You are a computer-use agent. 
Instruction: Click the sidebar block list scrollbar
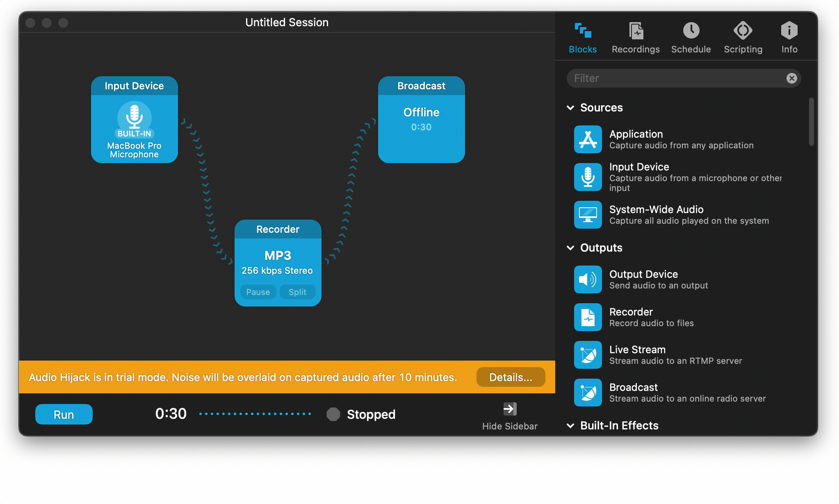pos(811,121)
